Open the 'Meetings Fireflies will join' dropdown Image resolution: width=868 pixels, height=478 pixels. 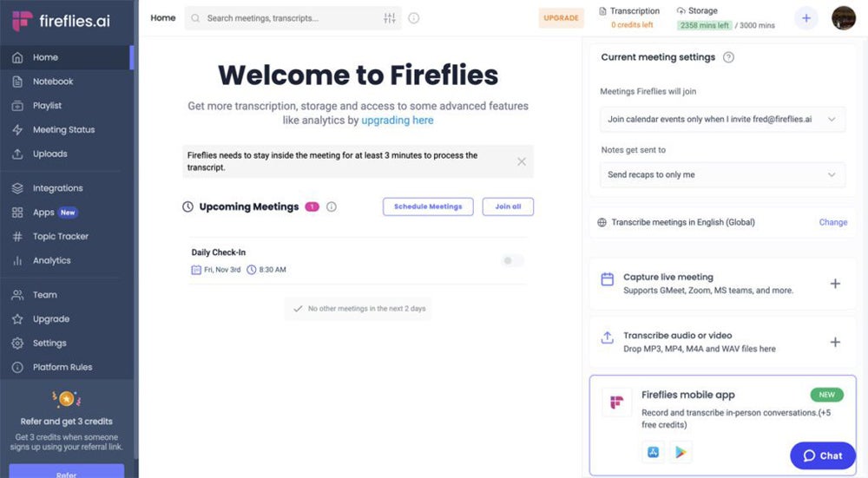[722, 119]
